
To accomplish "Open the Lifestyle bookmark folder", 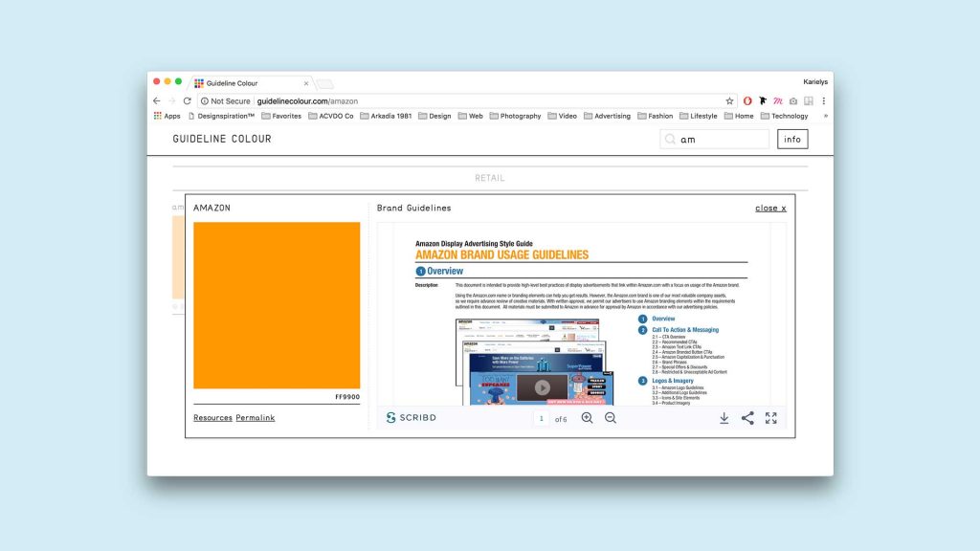I will 698,116.
